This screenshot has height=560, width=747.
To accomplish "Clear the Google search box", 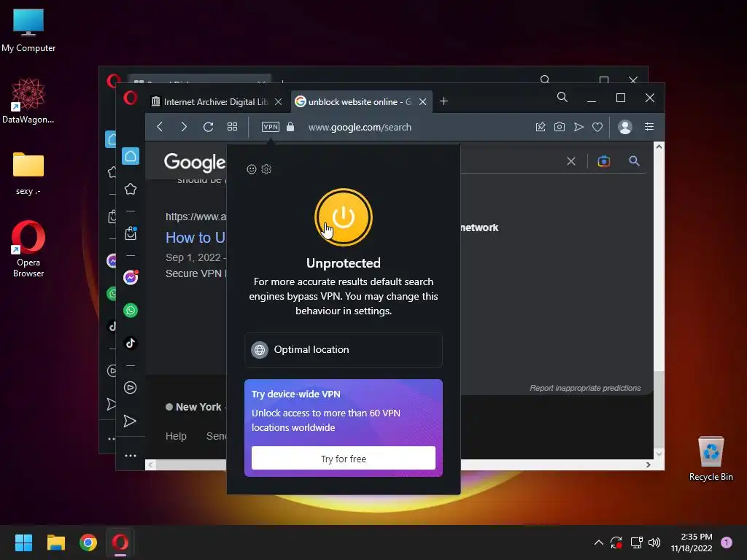I will pos(570,161).
